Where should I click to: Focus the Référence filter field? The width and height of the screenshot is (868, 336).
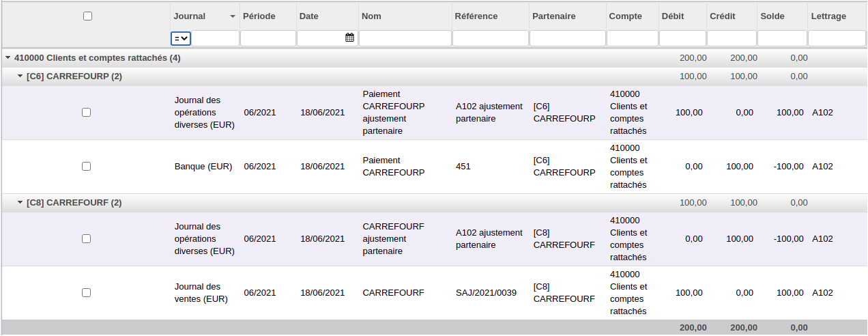point(490,38)
